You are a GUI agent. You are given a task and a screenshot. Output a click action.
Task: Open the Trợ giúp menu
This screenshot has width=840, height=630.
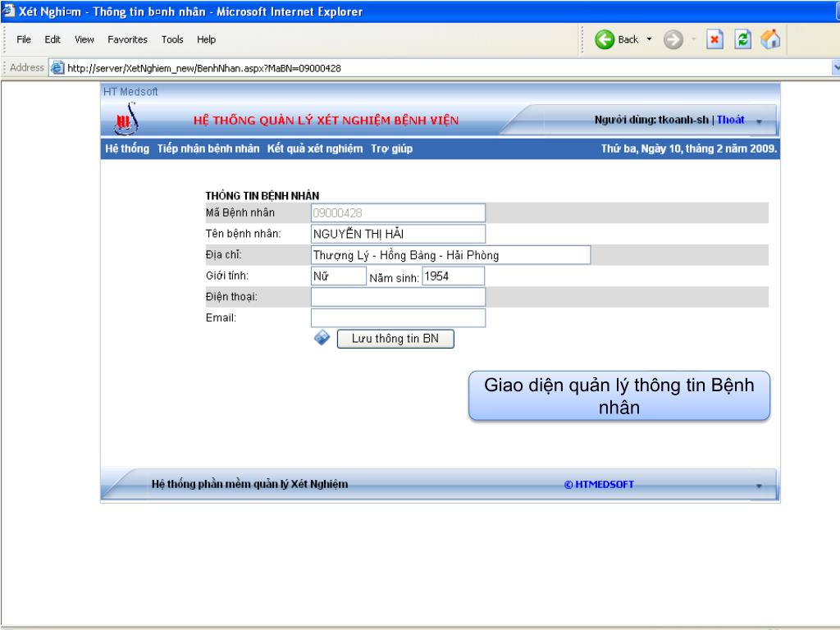[391, 149]
